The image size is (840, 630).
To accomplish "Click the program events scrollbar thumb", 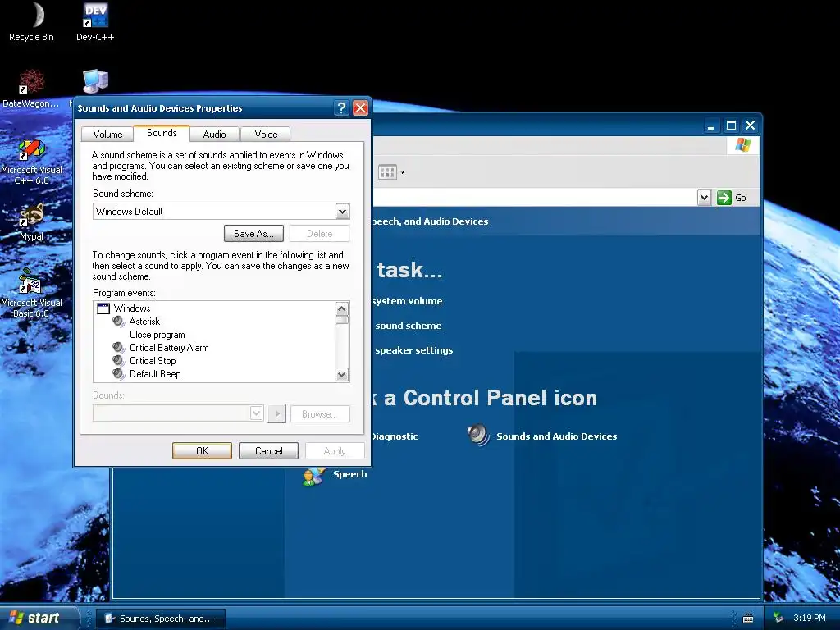I will (x=342, y=320).
